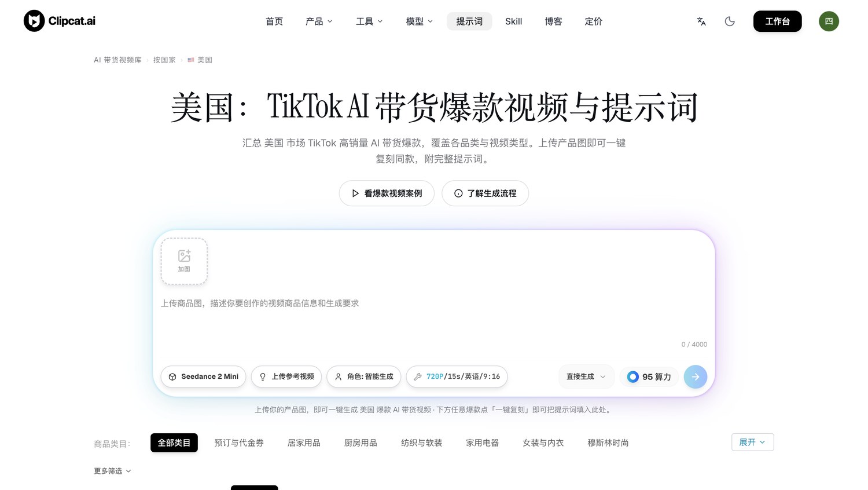Click the Clipcat.ai logo
The image size is (868, 490).
pyautogui.click(x=60, y=21)
